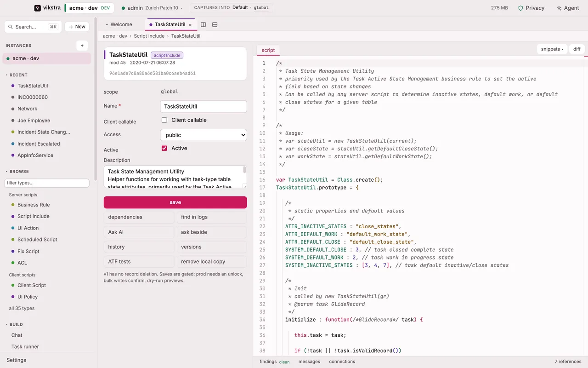This screenshot has width=588, height=368.
Task: Open the Access public dropdown
Action: [204, 135]
